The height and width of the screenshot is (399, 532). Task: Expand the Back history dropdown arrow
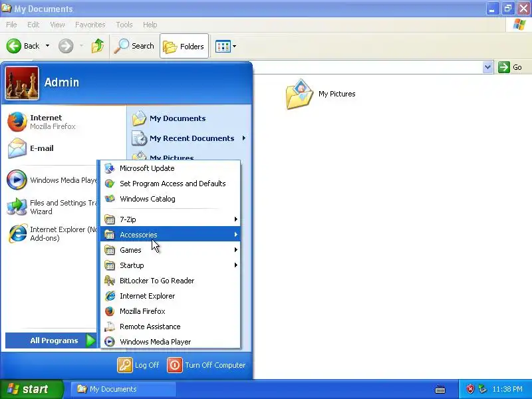tap(47, 46)
